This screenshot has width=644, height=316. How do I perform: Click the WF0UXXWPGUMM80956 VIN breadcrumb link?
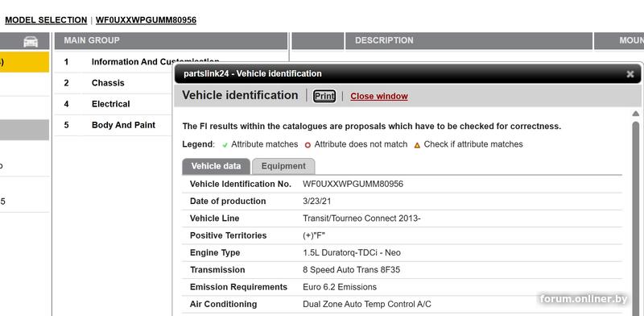[x=146, y=20]
